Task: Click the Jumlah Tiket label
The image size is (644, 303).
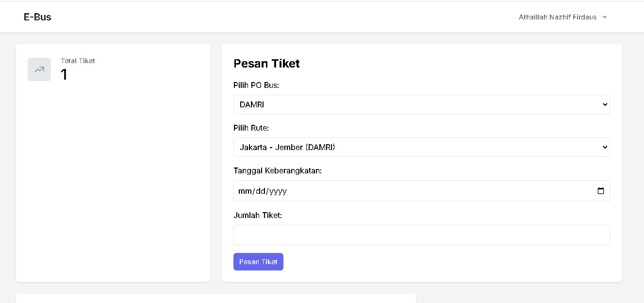Action: pos(258,215)
